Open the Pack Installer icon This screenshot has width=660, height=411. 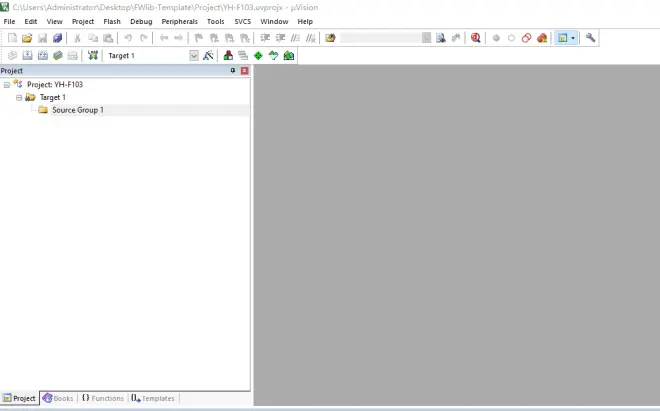(x=289, y=56)
